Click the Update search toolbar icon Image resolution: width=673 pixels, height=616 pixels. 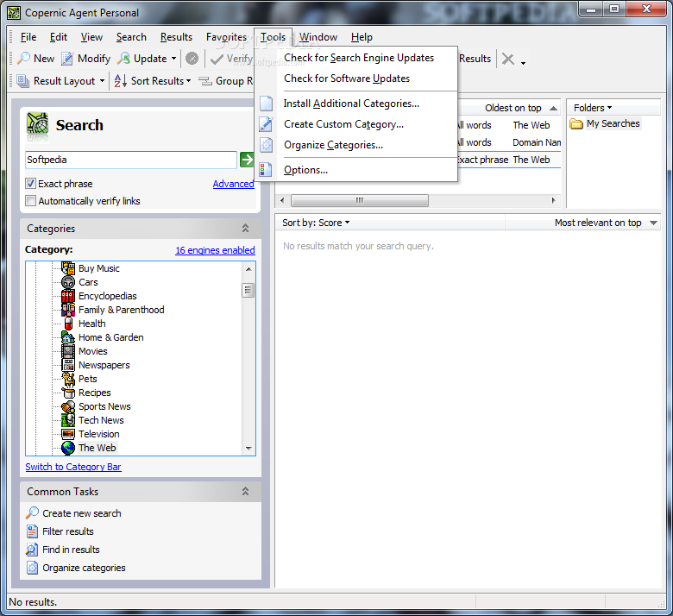click(x=124, y=59)
